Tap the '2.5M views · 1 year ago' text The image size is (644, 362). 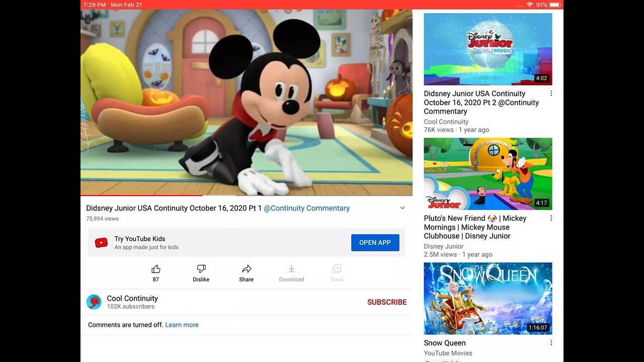point(458,254)
